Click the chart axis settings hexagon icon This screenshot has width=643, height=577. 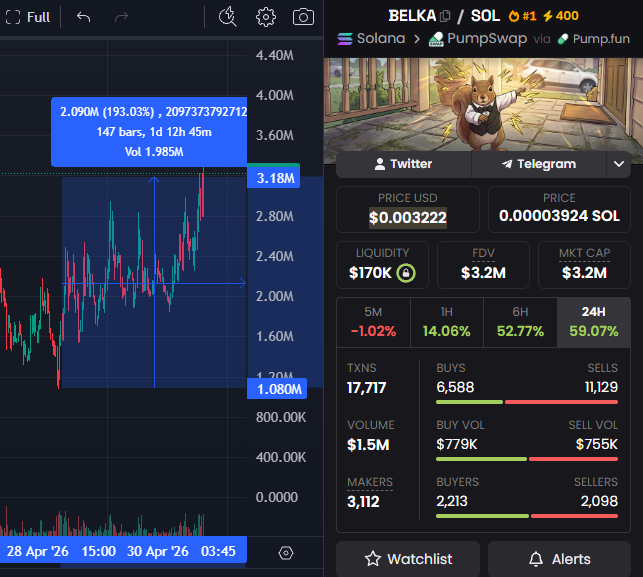tap(286, 553)
